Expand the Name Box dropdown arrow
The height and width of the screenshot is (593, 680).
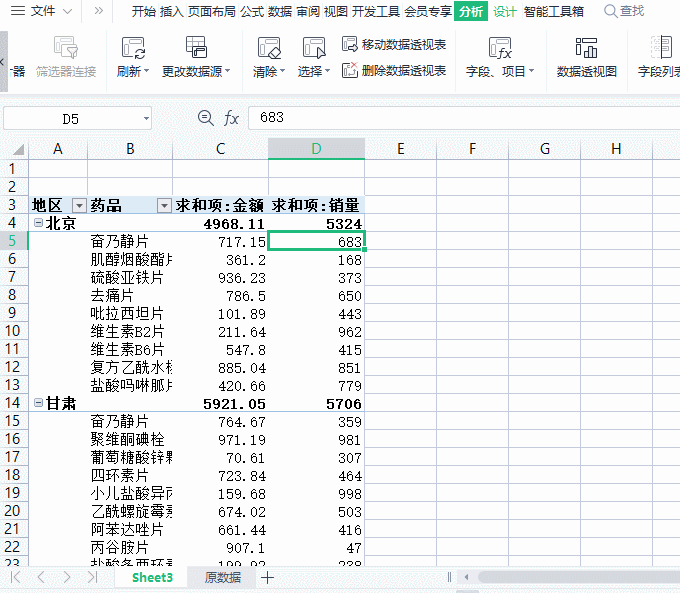(146, 119)
